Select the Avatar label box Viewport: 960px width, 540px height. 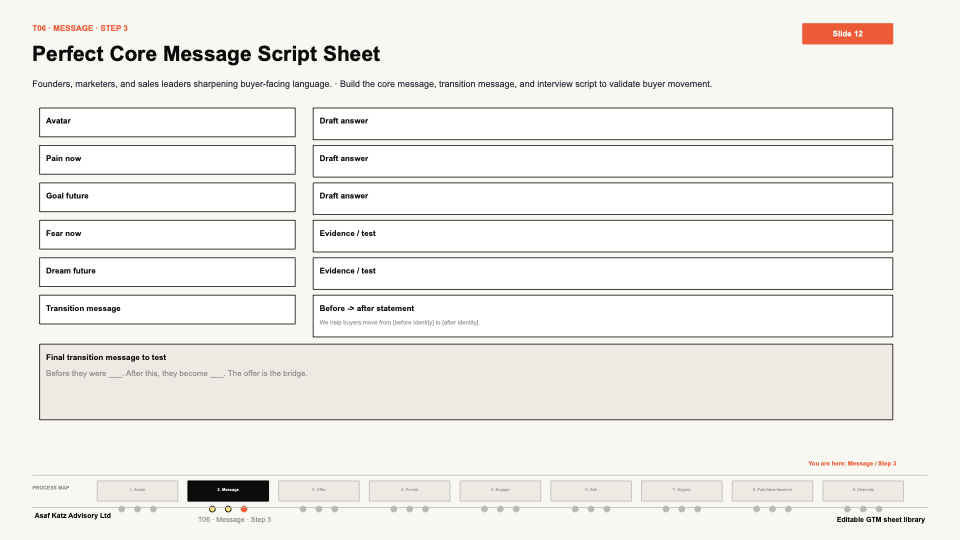coord(167,122)
